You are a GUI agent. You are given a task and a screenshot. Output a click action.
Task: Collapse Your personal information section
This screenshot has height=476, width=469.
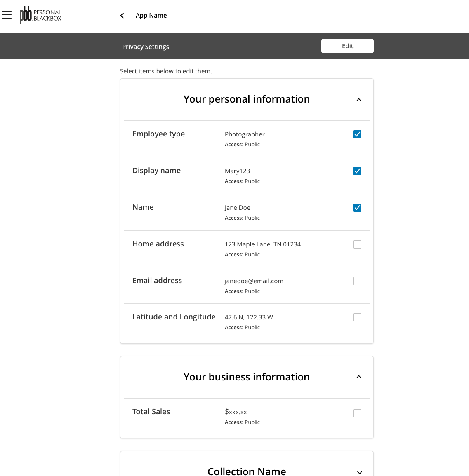[x=359, y=100]
